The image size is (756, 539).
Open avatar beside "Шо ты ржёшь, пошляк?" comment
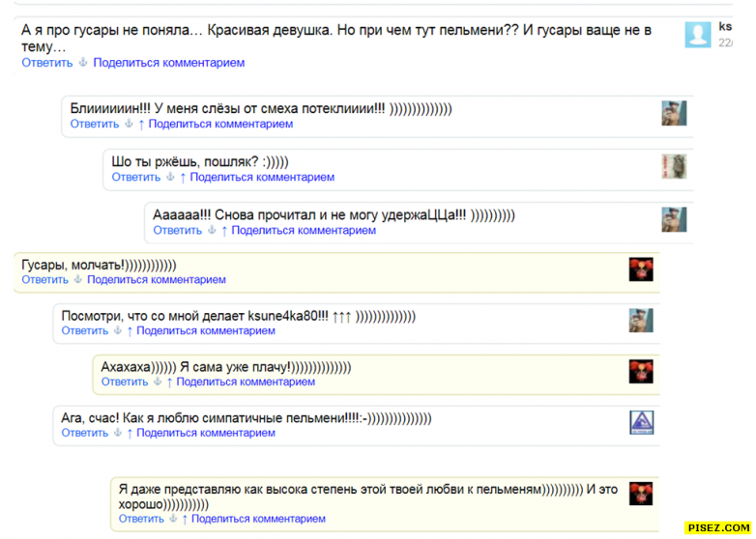673,166
